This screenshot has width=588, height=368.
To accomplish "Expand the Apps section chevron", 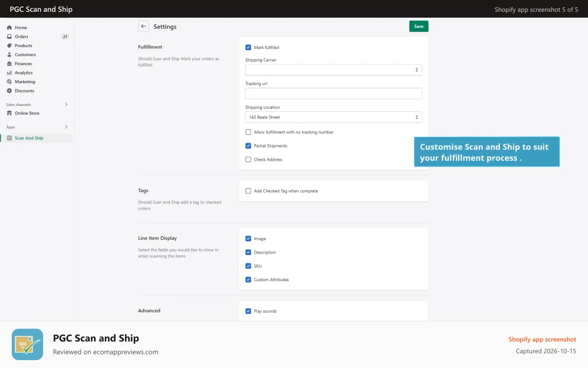I will [66, 127].
